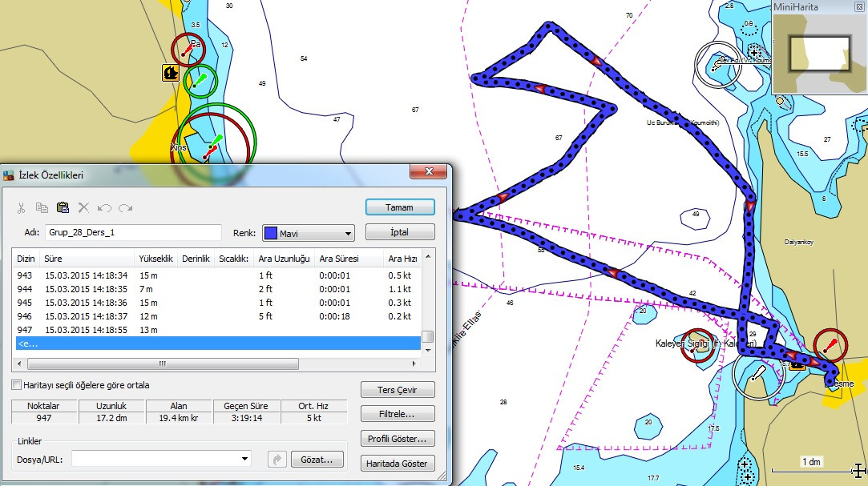The width and height of the screenshot is (868, 486).
Task: Select the red flag waypoint above Çeşme
Action: point(830,346)
